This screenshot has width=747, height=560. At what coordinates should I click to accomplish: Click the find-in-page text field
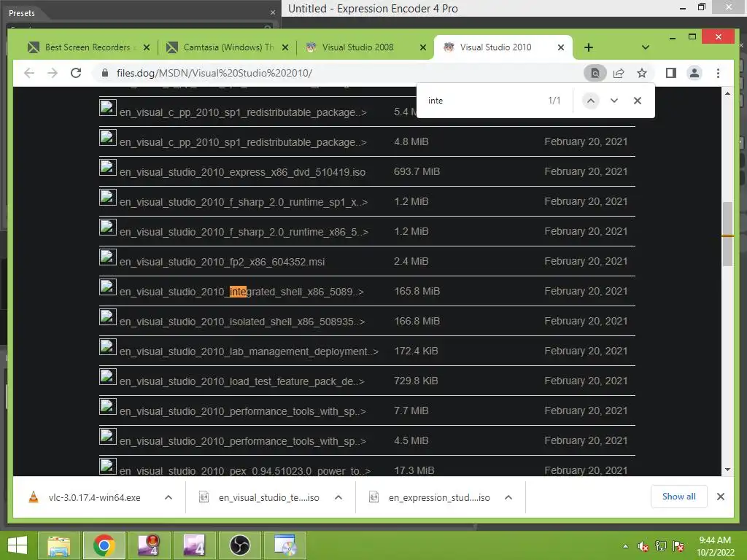point(484,101)
